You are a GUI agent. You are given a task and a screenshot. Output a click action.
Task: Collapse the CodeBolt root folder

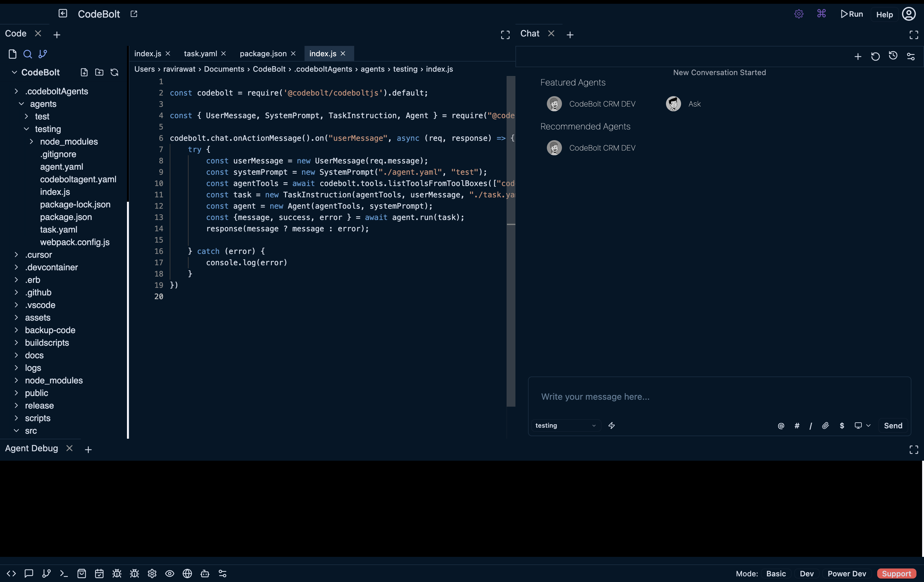click(14, 72)
